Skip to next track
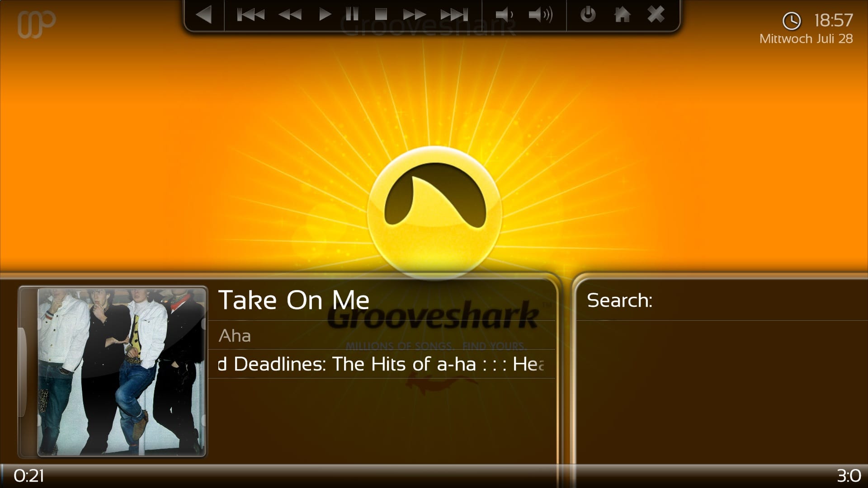Viewport: 868px width, 488px height. click(x=454, y=15)
